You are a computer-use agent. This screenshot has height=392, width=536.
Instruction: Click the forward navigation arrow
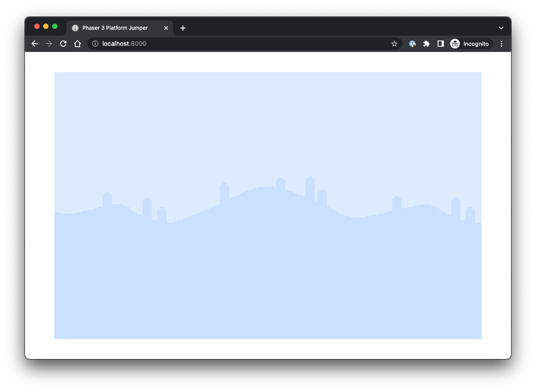[49, 44]
